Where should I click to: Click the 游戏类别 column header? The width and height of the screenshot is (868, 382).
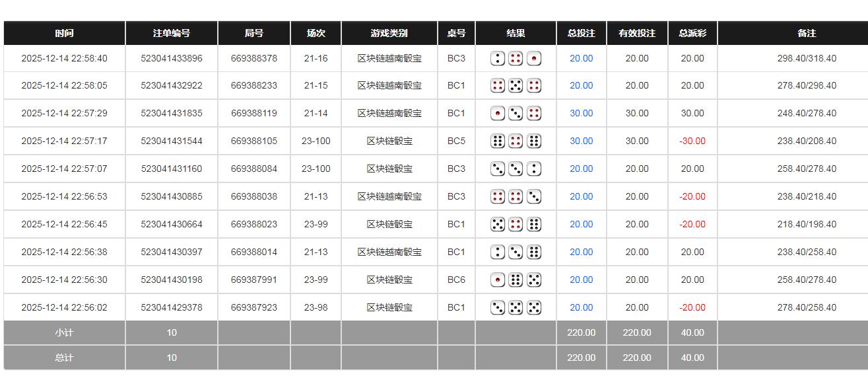click(389, 33)
